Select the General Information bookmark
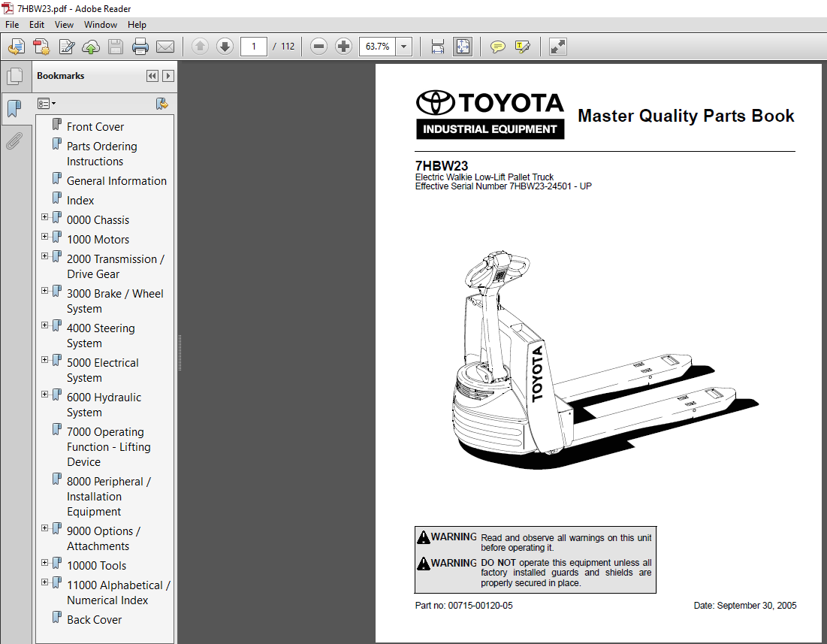This screenshot has height=644, width=827. coord(116,181)
